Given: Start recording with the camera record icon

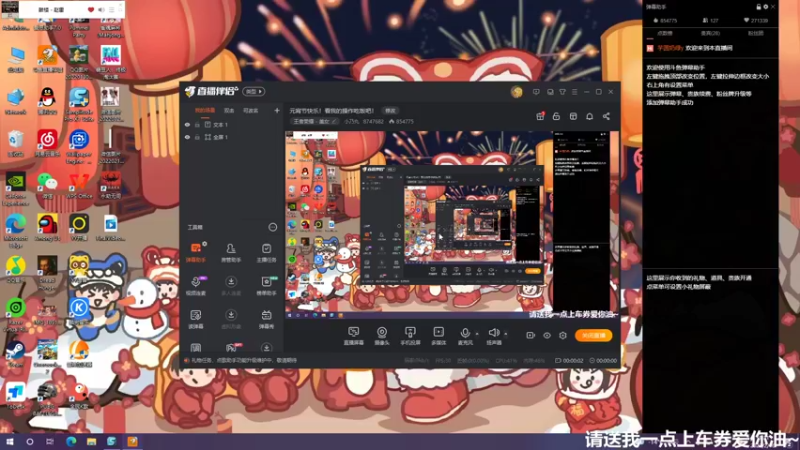Looking at the screenshot, I should click(x=530, y=335).
